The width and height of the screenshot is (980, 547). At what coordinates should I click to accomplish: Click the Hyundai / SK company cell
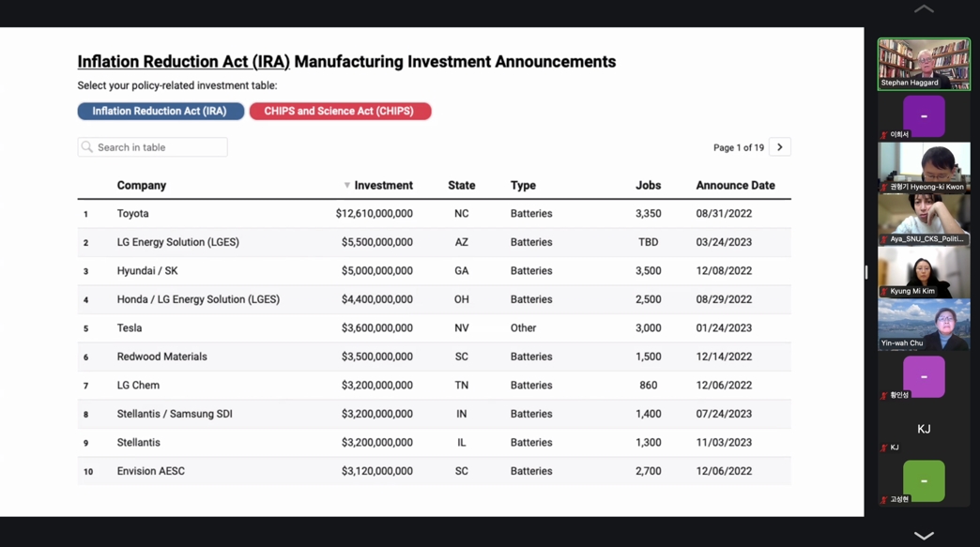[147, 271]
